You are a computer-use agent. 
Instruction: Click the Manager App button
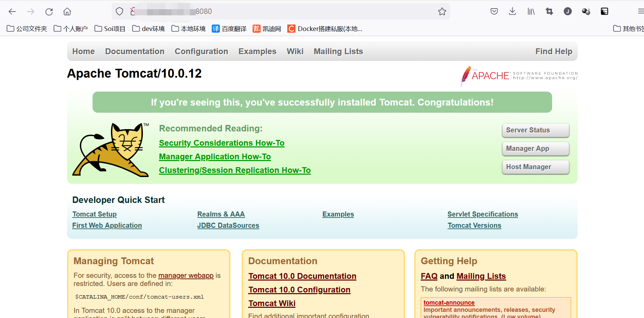[x=535, y=148]
